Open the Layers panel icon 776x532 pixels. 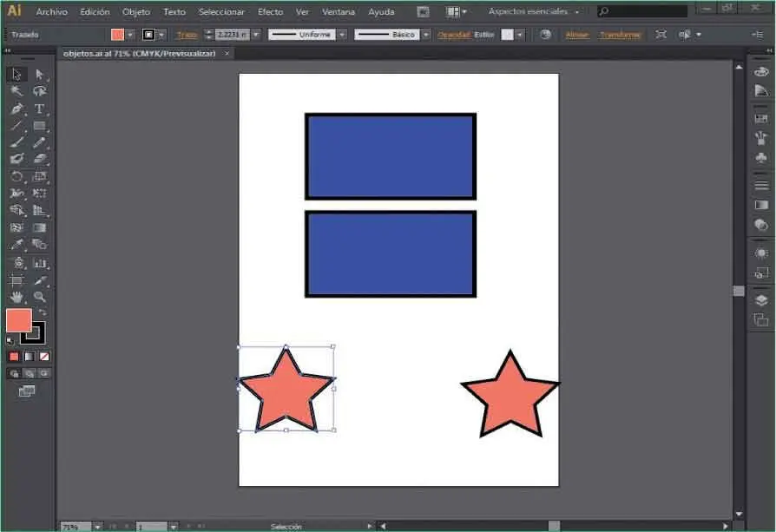(x=761, y=300)
